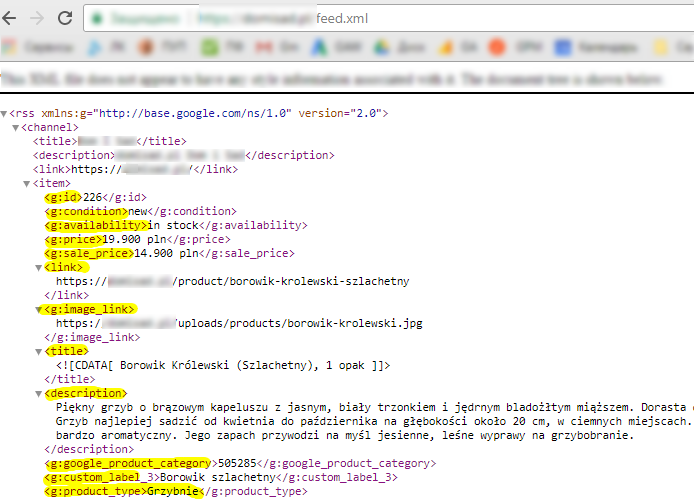Click the channel description line
The image size is (694, 499).
tap(184, 156)
